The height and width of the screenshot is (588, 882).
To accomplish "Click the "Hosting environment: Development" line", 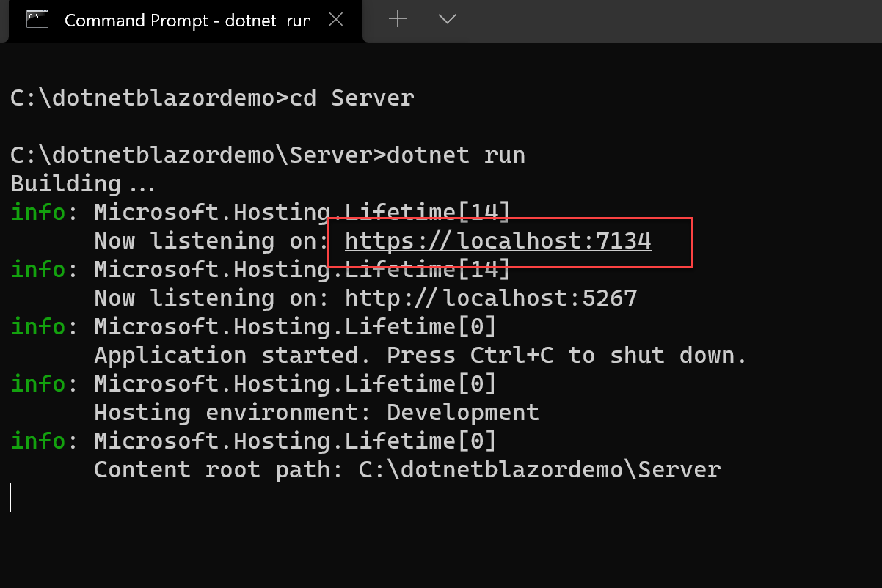I will (x=316, y=413).
